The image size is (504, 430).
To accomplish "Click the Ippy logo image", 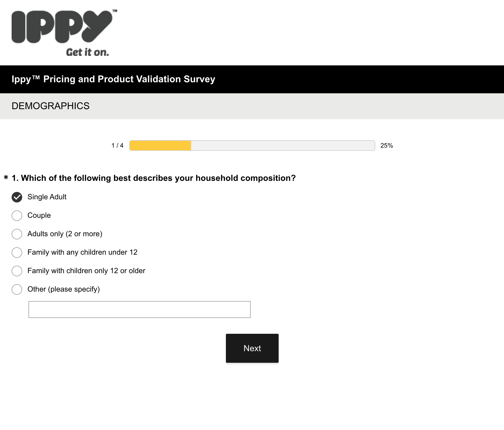I will (64, 33).
